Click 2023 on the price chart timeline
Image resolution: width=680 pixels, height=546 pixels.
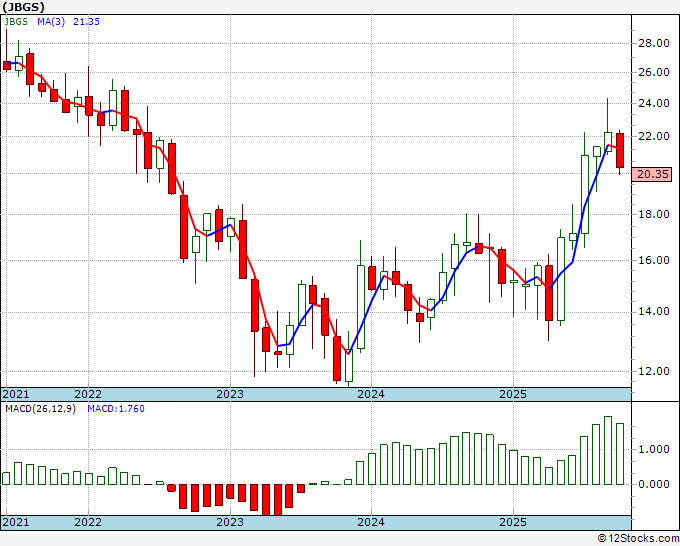click(x=230, y=394)
